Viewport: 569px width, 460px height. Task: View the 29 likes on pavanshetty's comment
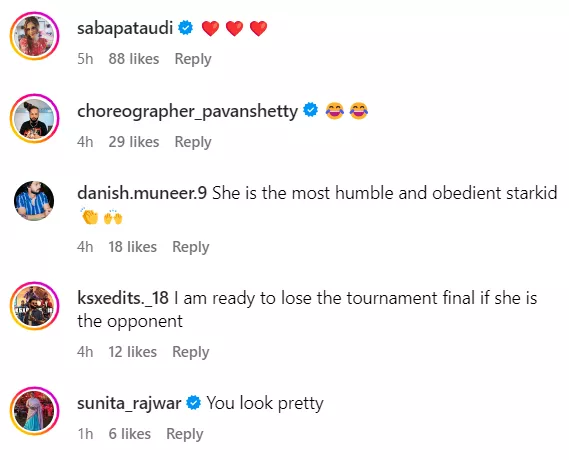[134, 142]
